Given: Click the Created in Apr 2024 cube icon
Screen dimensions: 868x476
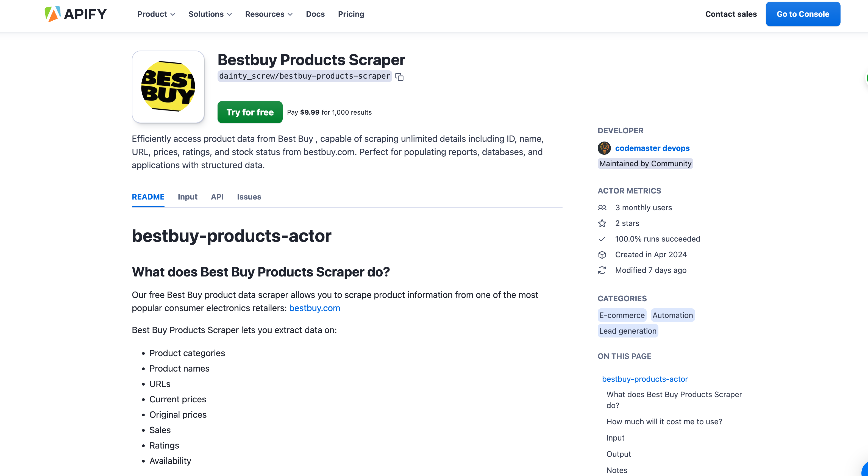Looking at the screenshot, I should point(602,254).
